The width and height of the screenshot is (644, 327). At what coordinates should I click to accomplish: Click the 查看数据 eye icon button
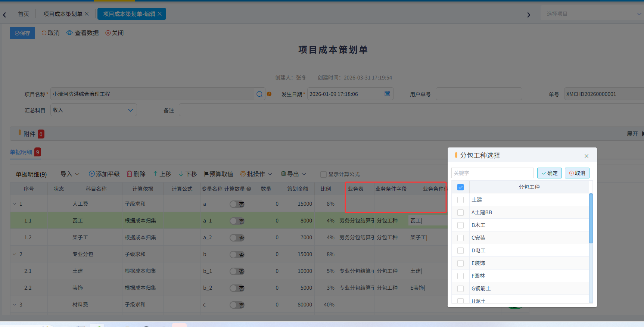coord(83,33)
